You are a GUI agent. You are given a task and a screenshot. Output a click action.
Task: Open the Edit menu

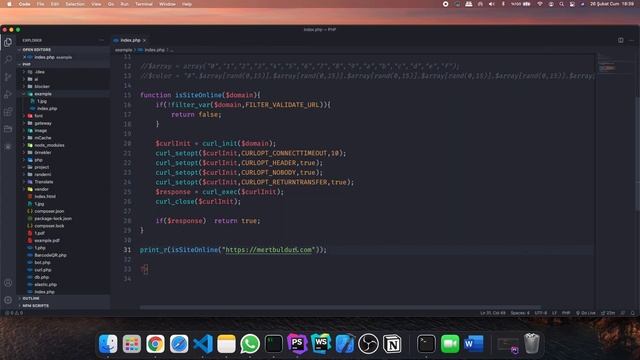55,4
